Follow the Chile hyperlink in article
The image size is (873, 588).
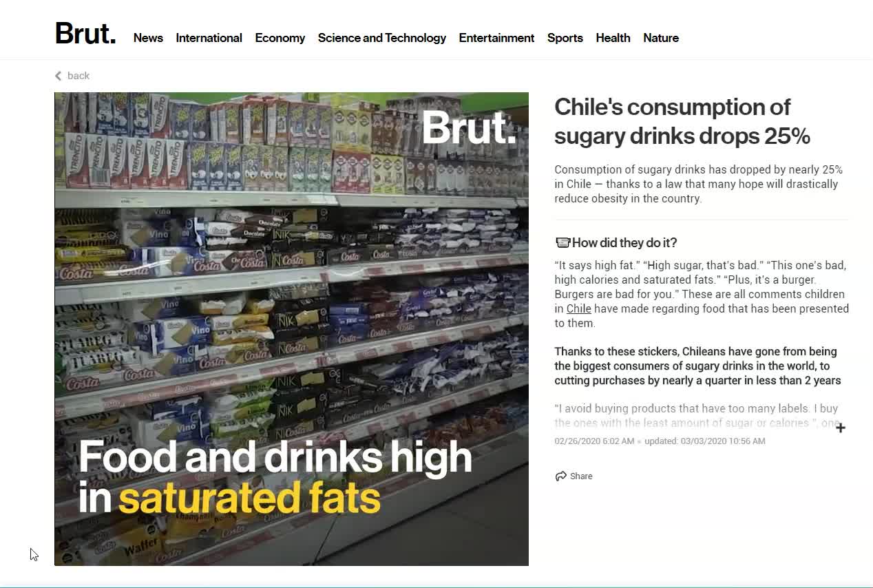(579, 308)
